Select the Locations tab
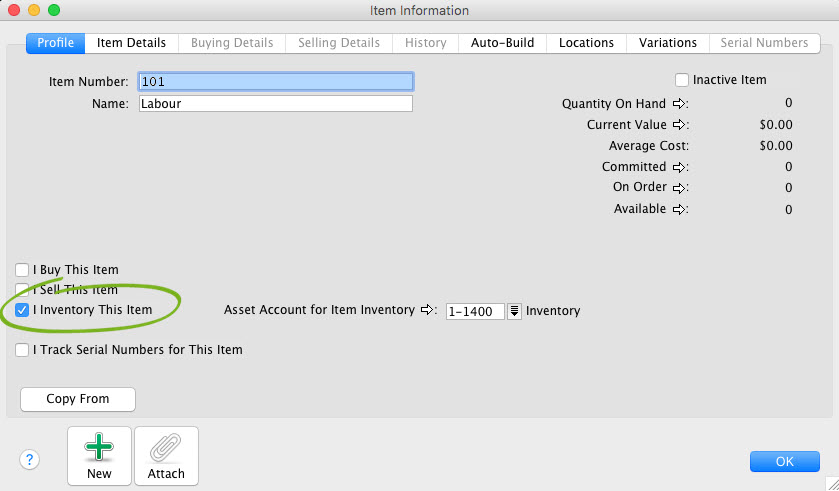Image resolution: width=839 pixels, height=491 pixels. coord(586,43)
